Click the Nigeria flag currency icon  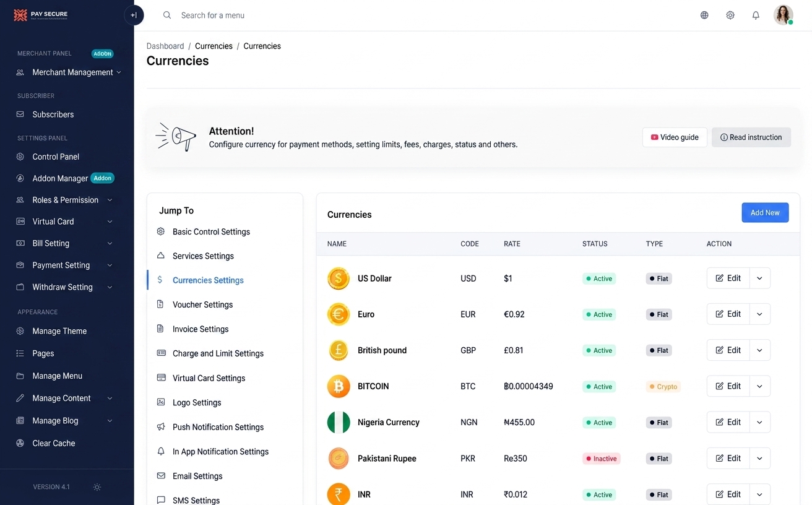pos(339,422)
